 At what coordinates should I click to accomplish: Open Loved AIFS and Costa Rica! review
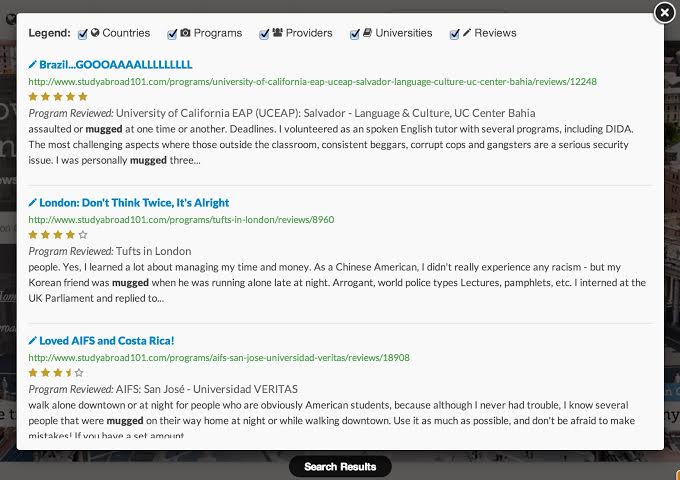[107, 340]
